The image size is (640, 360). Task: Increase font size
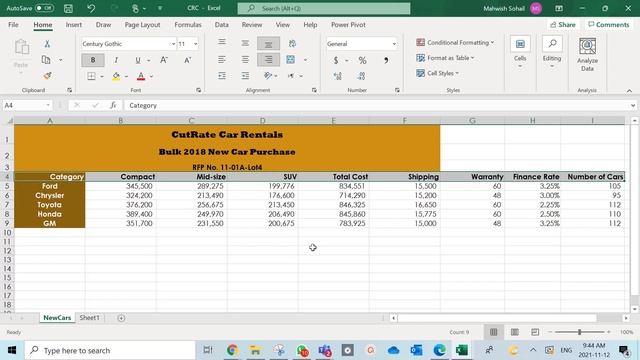(x=164, y=60)
